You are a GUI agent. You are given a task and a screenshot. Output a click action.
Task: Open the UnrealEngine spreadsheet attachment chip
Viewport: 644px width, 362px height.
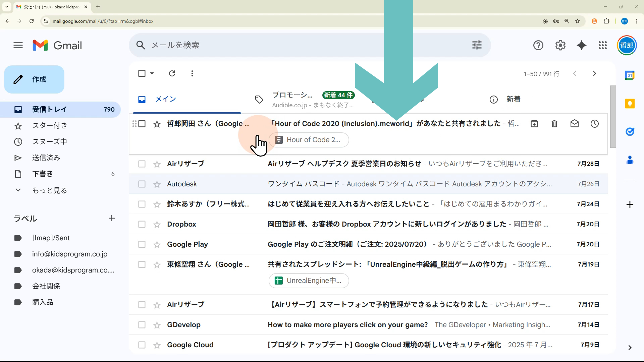coord(309,281)
